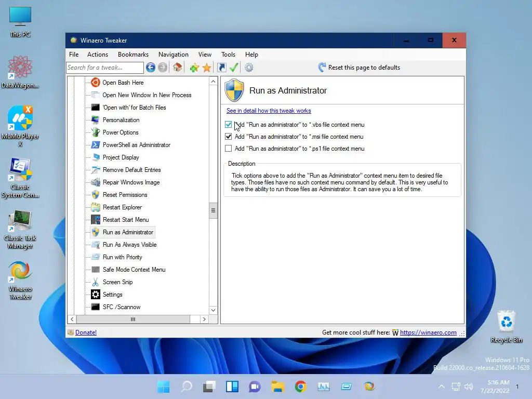The width and height of the screenshot is (532, 399).
Task: Open the File menu
Action: point(74,54)
